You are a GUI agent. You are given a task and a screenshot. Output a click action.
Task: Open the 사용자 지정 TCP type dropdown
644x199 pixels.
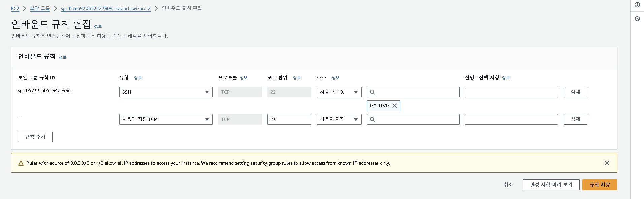coord(166,119)
